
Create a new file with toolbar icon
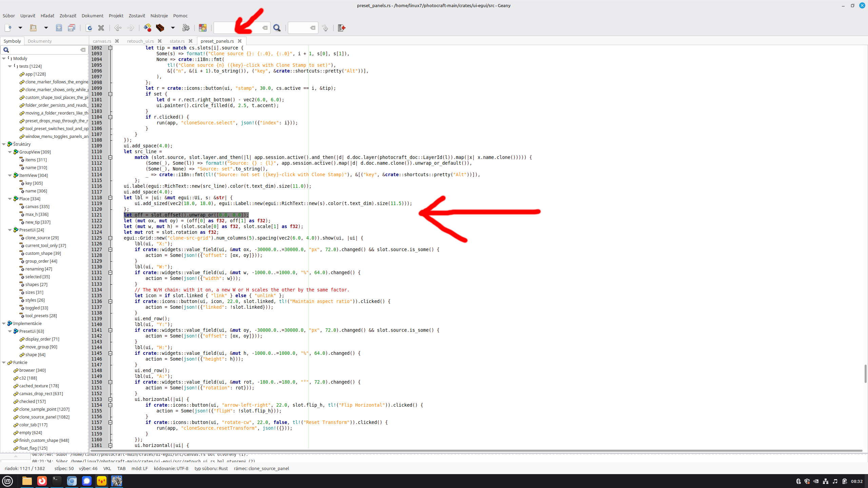[x=8, y=28]
